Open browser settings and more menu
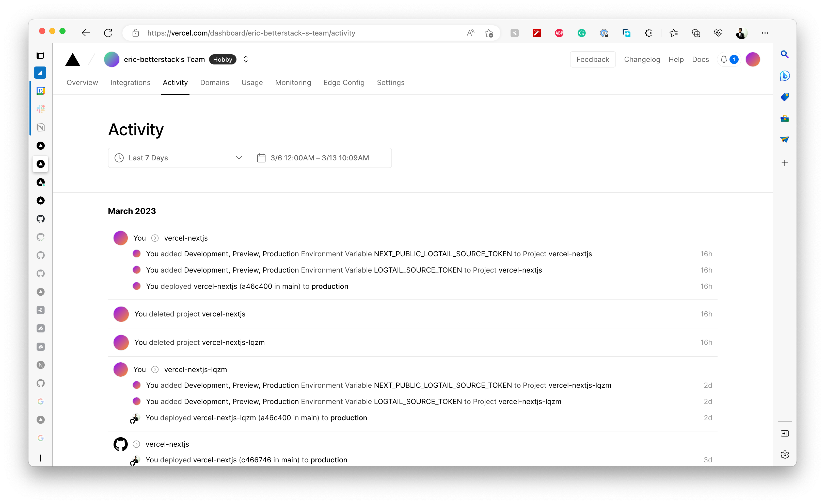Screen dimensions: 825x504 765,33
